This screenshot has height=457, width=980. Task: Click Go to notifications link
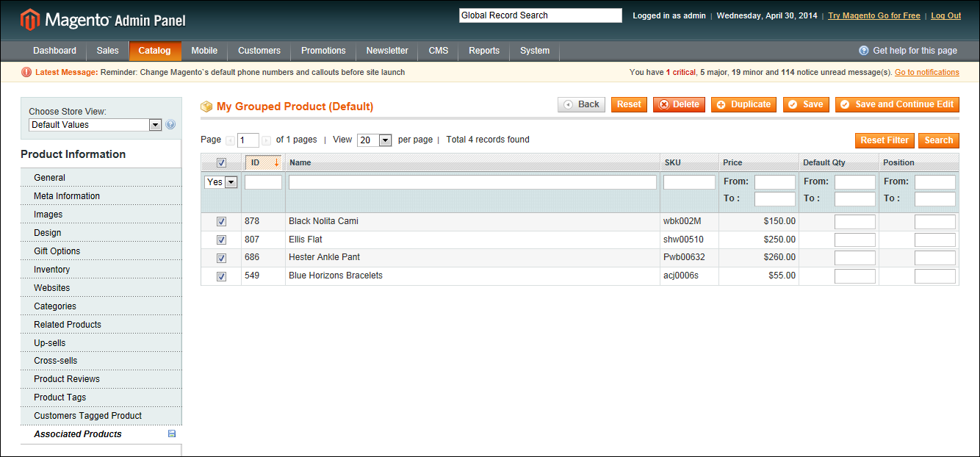click(927, 72)
